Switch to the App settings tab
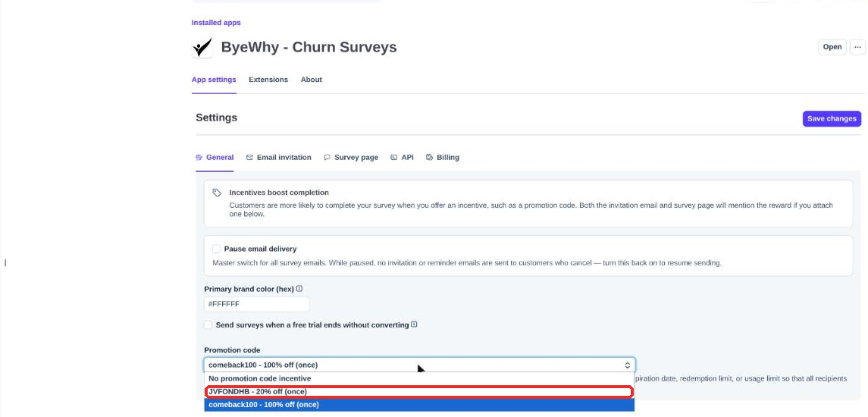The image size is (868, 417). coord(214,80)
